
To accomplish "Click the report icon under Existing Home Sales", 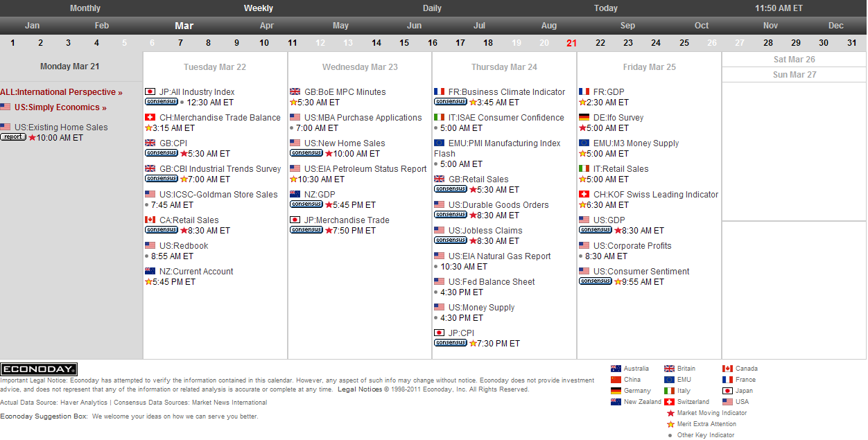I will coord(13,137).
